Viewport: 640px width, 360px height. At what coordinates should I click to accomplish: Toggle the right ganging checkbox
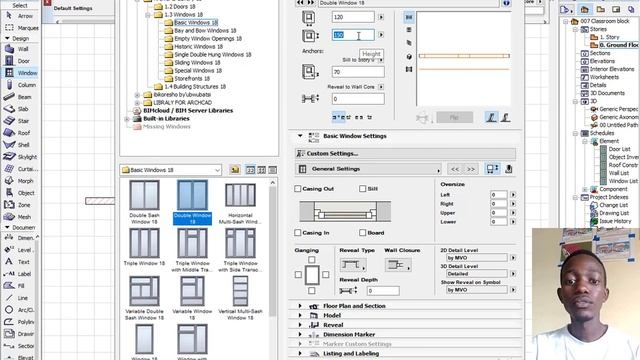[325, 275]
